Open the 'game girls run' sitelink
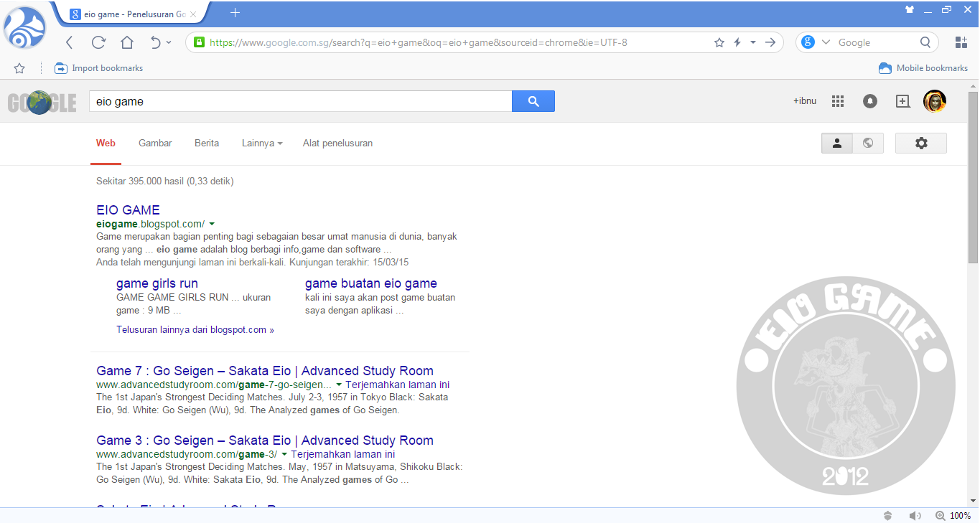 [157, 283]
